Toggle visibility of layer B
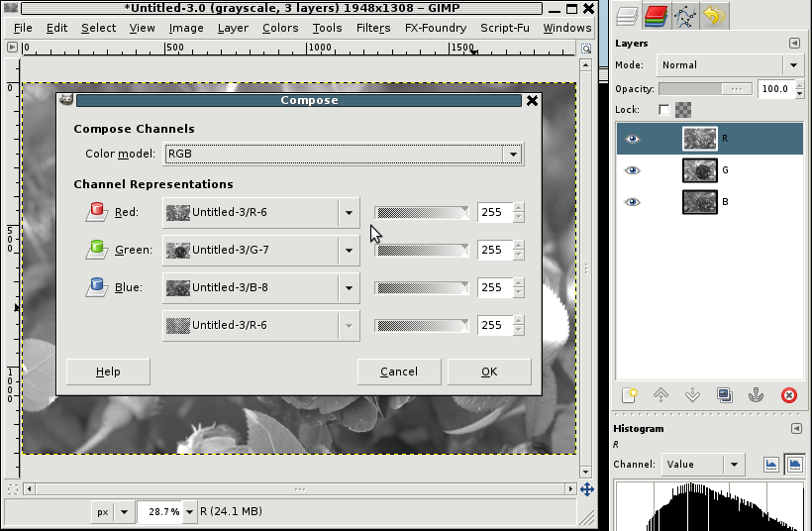Viewport: 812px width, 531px height. point(633,202)
